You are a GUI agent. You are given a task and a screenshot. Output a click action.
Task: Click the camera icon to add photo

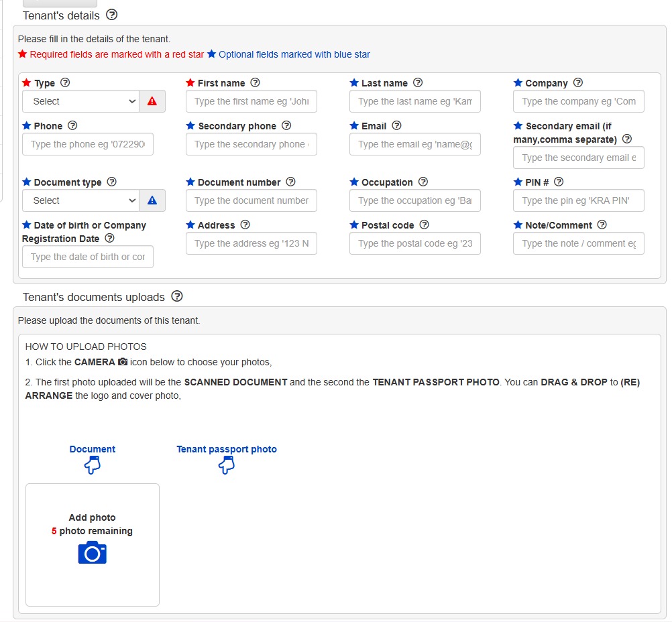coord(93,552)
